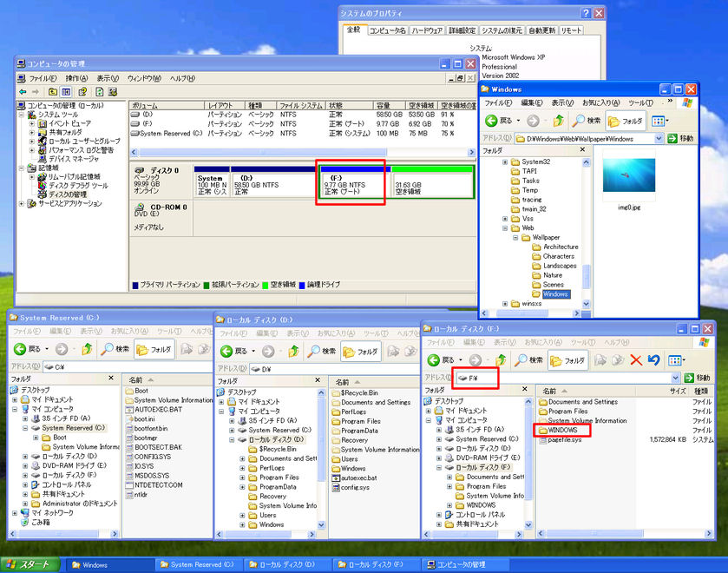Close the フォルダ pane in F: drive window
The height and width of the screenshot is (573, 728).
click(x=525, y=389)
